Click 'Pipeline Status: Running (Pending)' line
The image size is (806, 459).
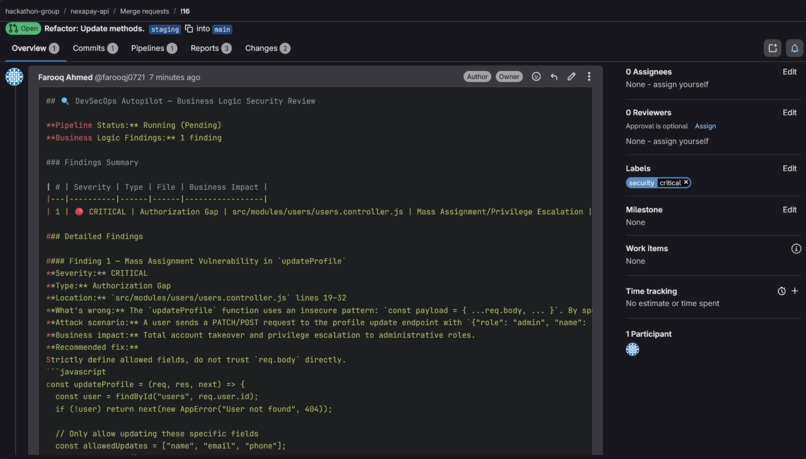point(134,125)
